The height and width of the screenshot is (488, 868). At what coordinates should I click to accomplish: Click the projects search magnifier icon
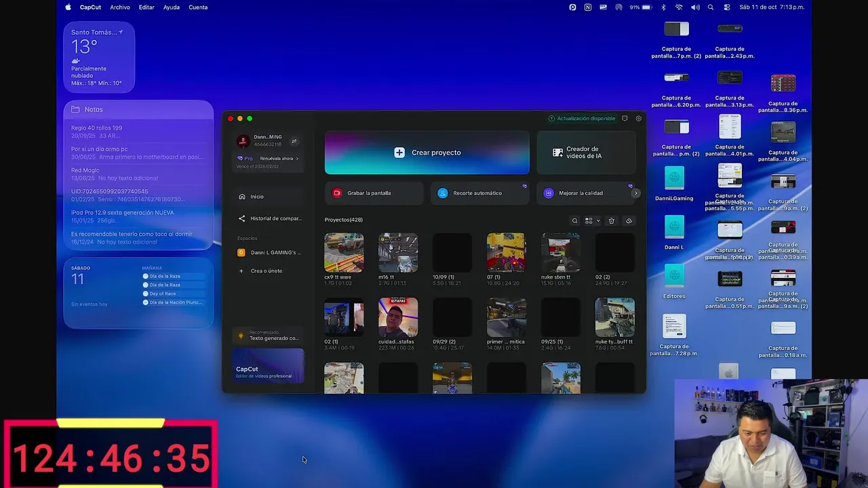[574, 221]
